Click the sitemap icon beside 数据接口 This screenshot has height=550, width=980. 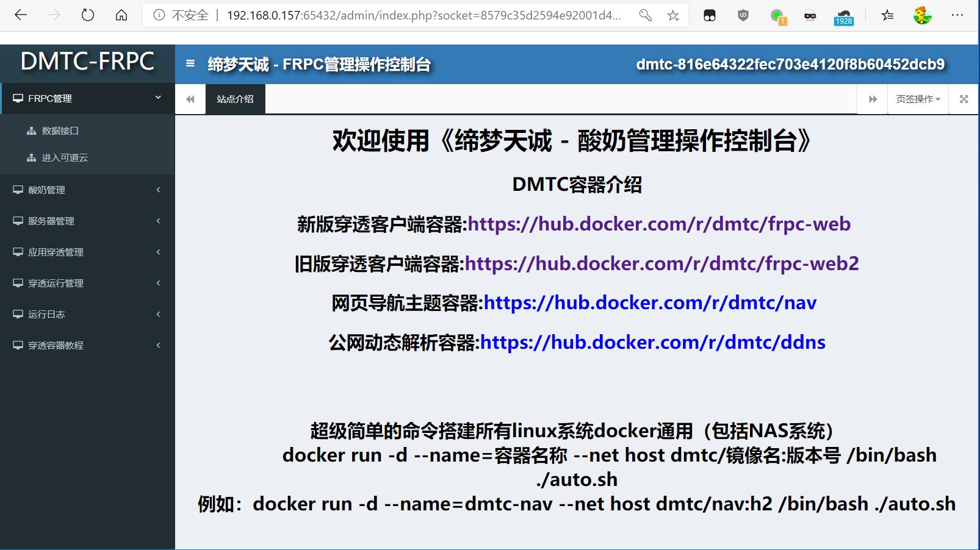pyautogui.click(x=32, y=130)
